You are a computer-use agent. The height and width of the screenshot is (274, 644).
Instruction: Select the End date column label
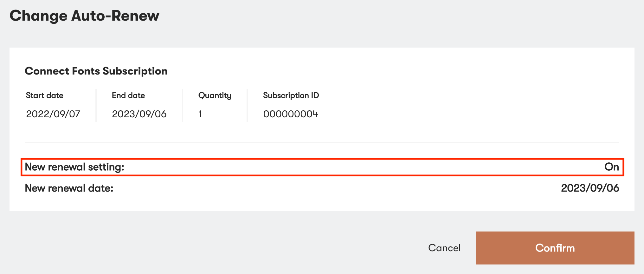click(x=128, y=95)
